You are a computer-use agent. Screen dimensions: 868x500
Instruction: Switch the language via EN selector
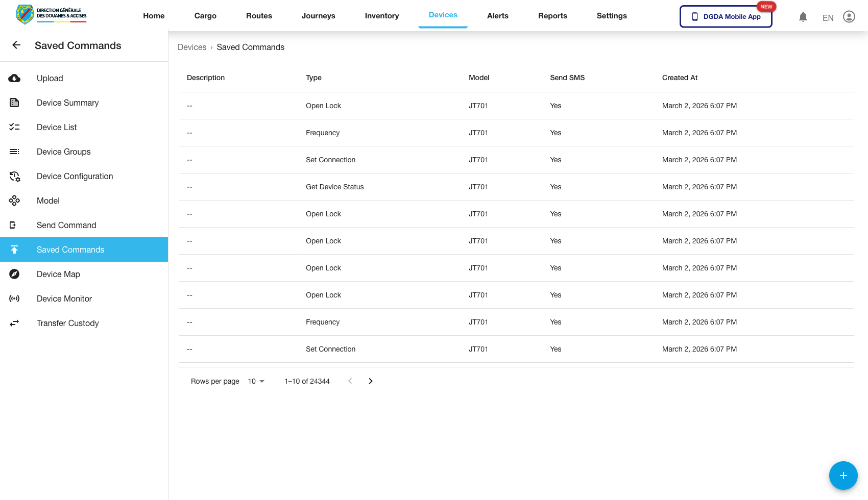click(x=828, y=18)
